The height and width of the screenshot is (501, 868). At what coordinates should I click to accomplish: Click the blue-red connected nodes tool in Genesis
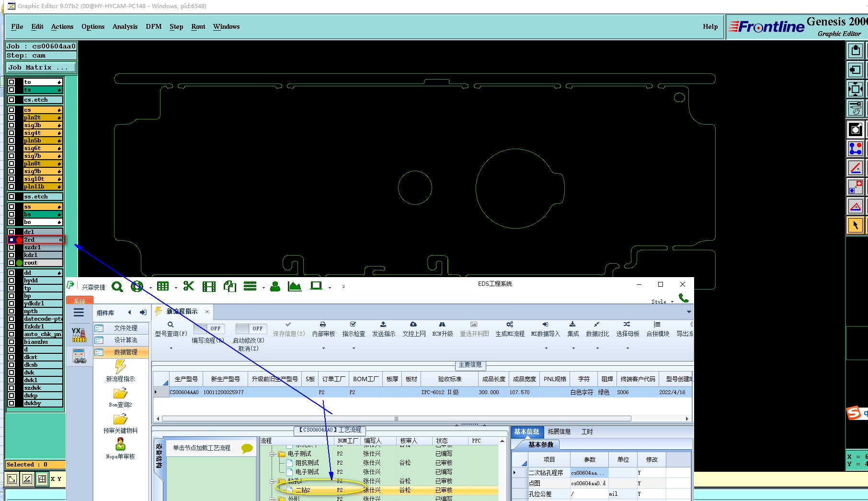(856, 149)
